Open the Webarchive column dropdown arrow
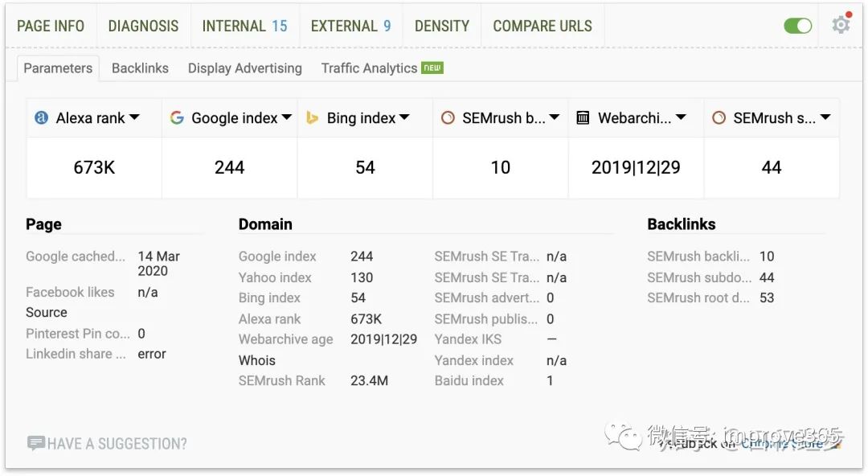The height and width of the screenshot is (476, 868). (x=681, y=117)
